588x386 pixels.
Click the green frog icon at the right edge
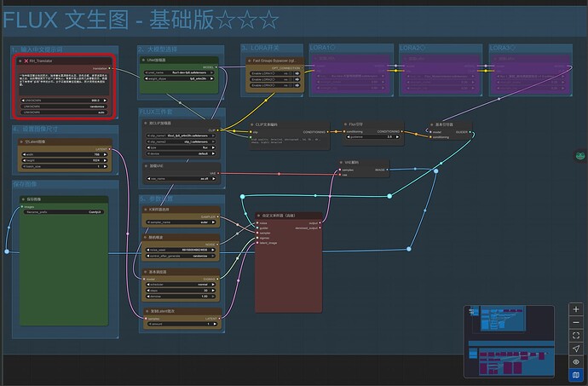(x=580, y=155)
